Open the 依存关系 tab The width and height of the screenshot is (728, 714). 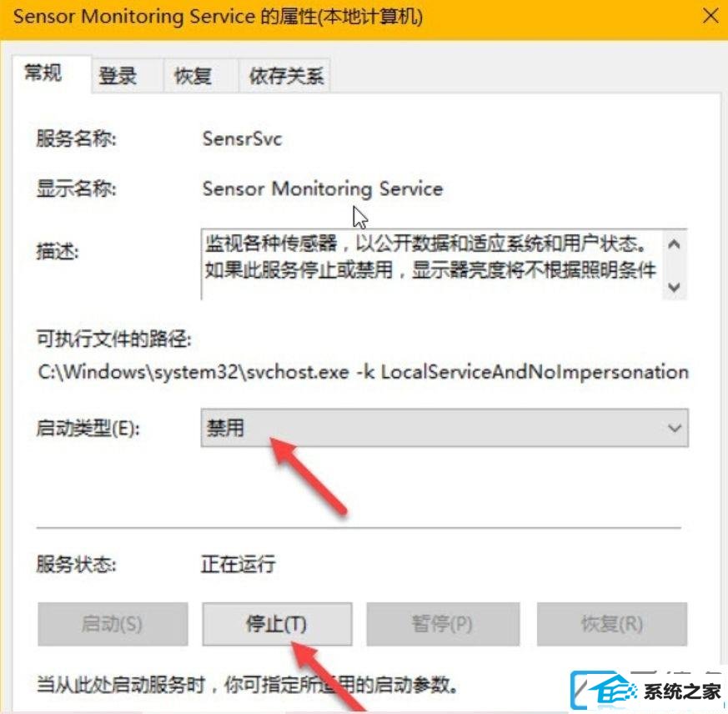(284, 75)
